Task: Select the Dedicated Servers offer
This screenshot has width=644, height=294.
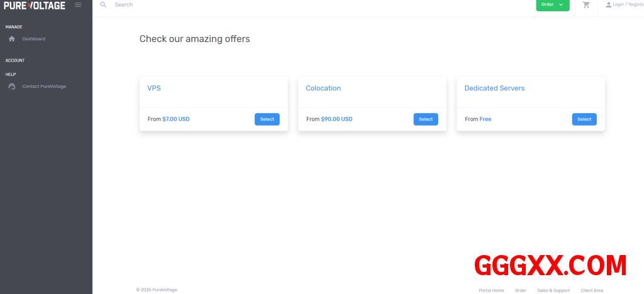Action: pyautogui.click(x=584, y=119)
